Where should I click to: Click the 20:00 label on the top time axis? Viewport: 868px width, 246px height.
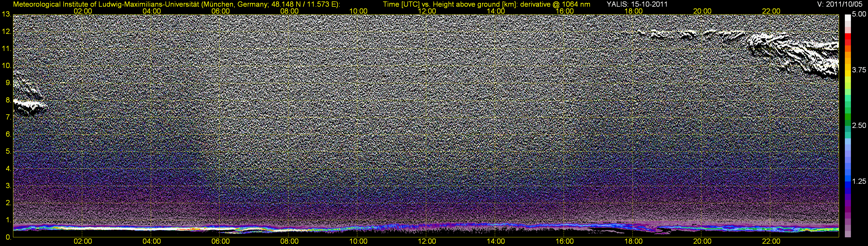702,11
